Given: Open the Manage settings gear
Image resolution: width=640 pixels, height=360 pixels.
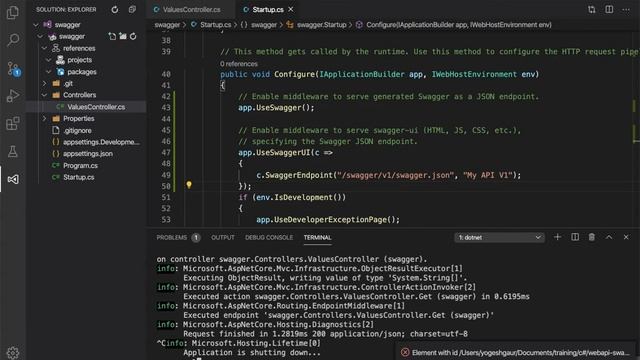Looking at the screenshot, I should (13, 352).
